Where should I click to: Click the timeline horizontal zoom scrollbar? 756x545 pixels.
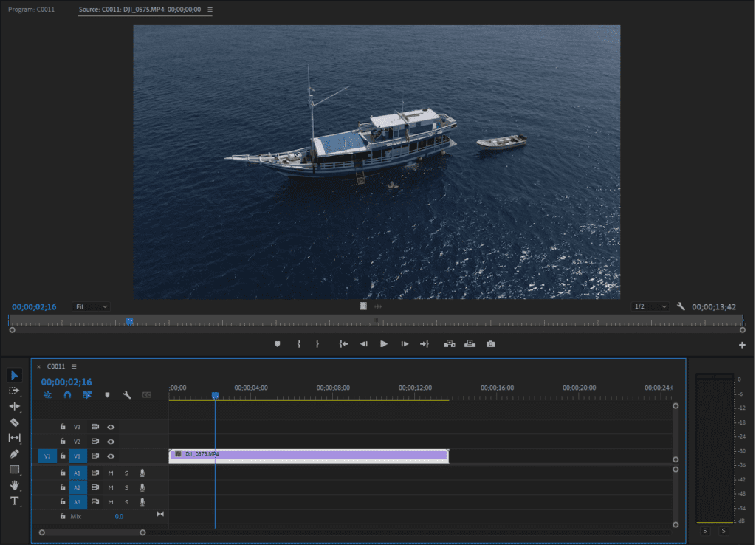pos(92,532)
